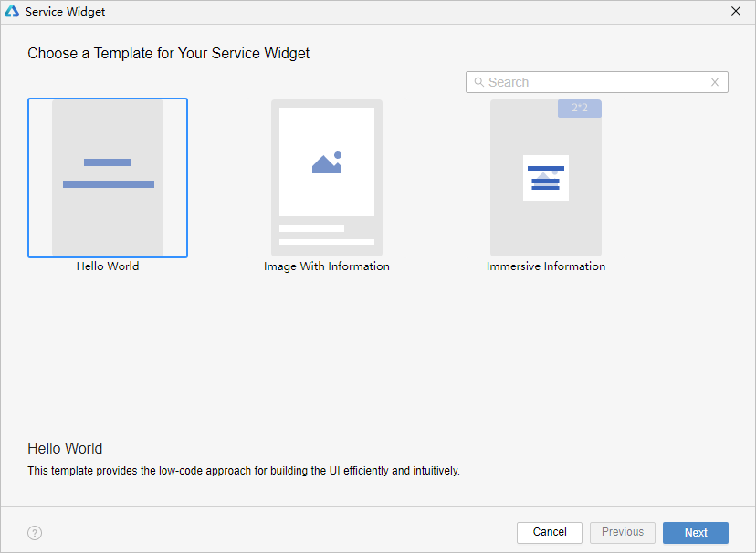Click the magnifier icon in search box
This screenshot has height=553, width=756.
click(x=478, y=82)
